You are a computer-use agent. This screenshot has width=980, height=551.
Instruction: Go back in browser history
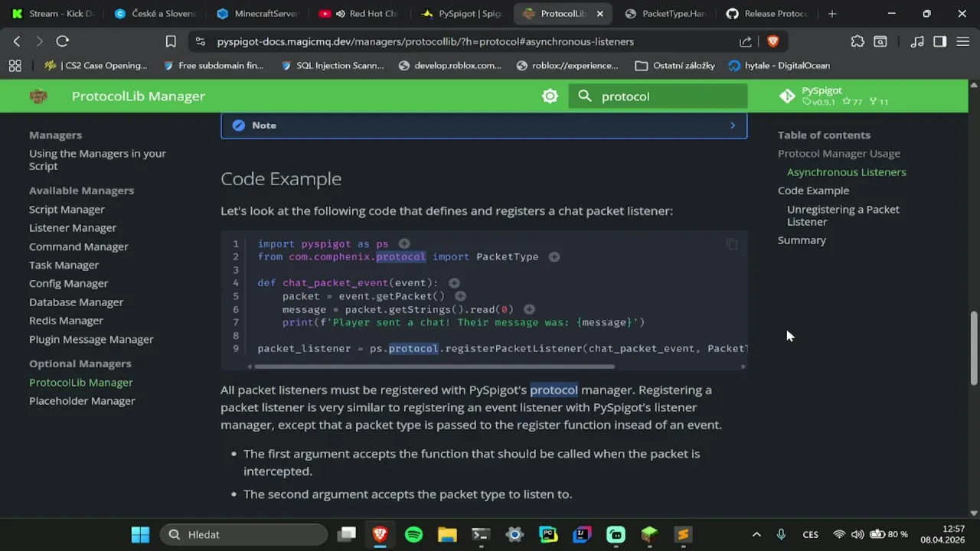tap(17, 41)
